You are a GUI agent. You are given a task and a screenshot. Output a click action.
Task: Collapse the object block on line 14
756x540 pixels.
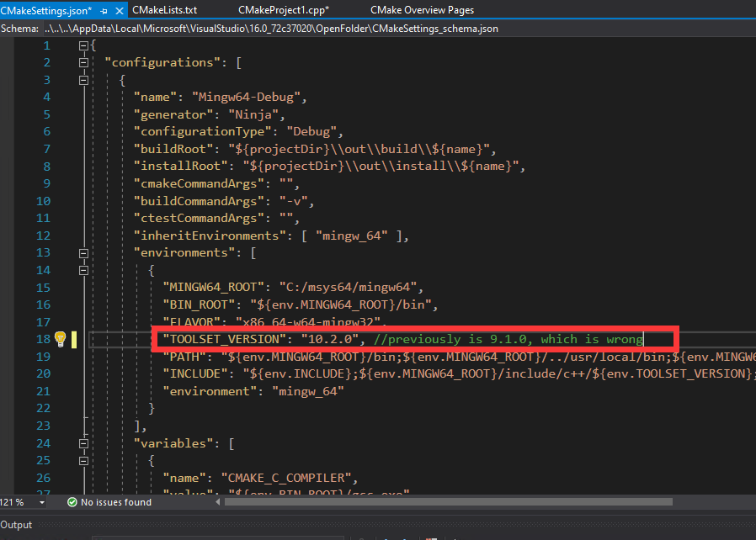coord(83,270)
